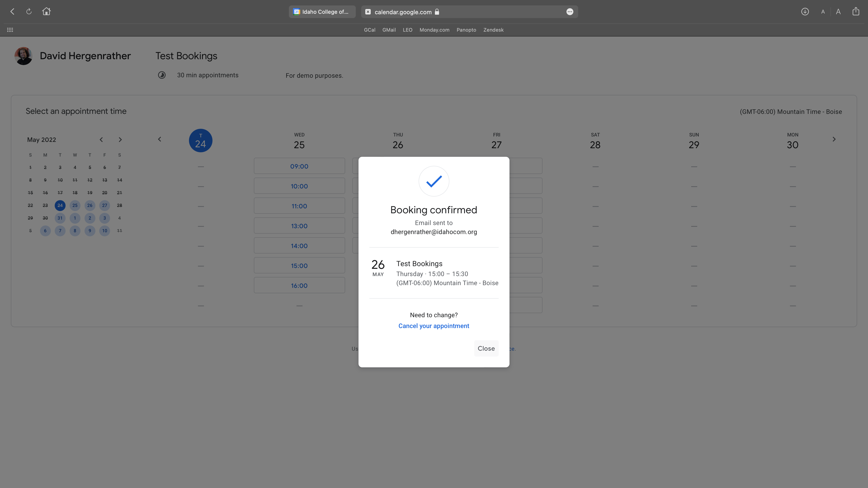This screenshot has width=868, height=488.
Task: Select June 9 in mini calendar
Action: tap(90, 231)
